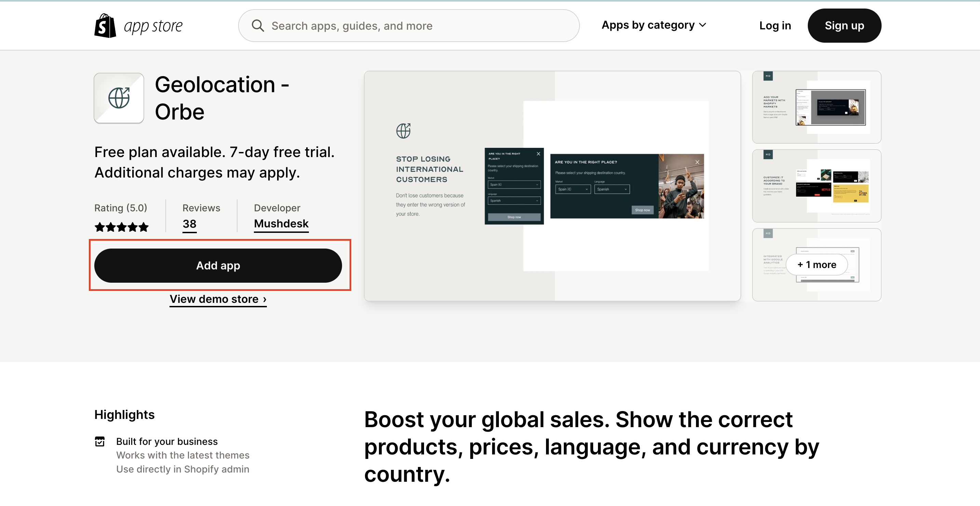The height and width of the screenshot is (506, 980).
Task: Click the search magnifier icon
Action: [x=258, y=26]
